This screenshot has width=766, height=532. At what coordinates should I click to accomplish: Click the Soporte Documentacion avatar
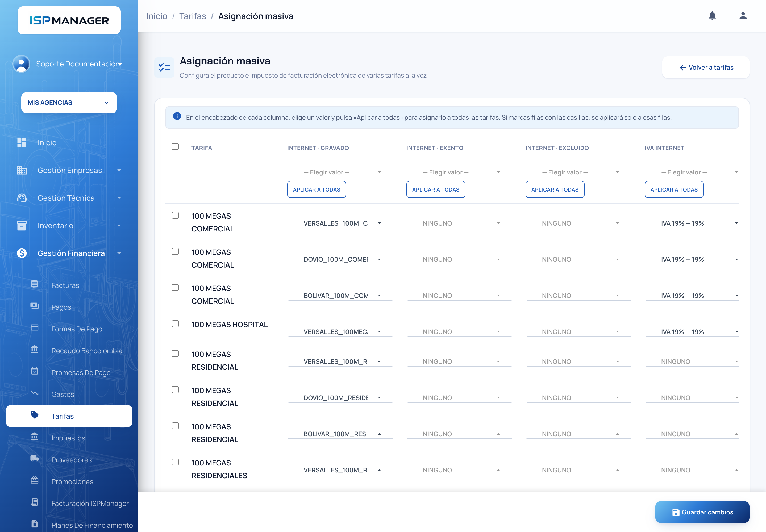pyautogui.click(x=21, y=64)
